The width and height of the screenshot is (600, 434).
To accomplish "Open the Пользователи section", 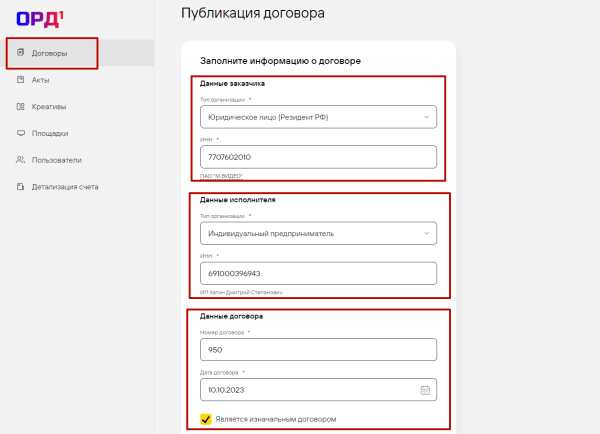I will coord(77,160).
